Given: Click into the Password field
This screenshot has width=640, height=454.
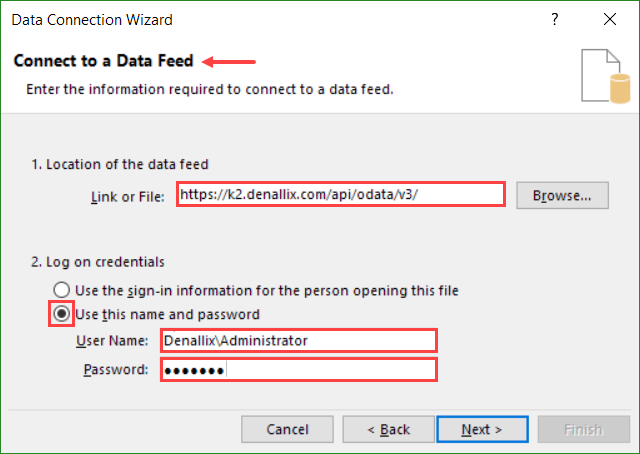Looking at the screenshot, I should coord(299,370).
